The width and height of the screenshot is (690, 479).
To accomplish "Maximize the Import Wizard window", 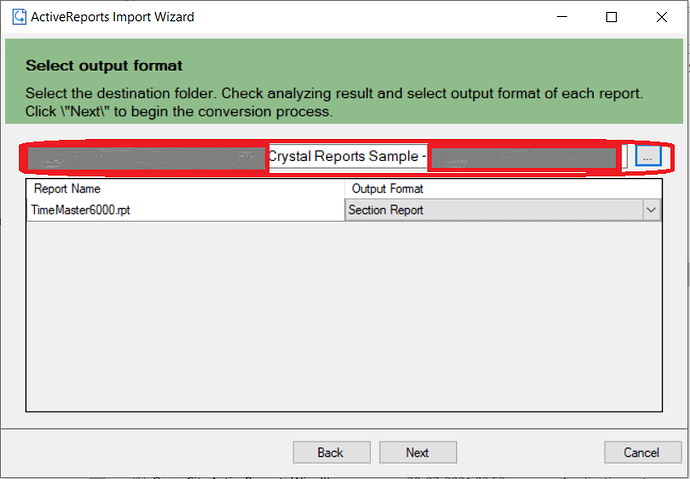I will (611, 17).
